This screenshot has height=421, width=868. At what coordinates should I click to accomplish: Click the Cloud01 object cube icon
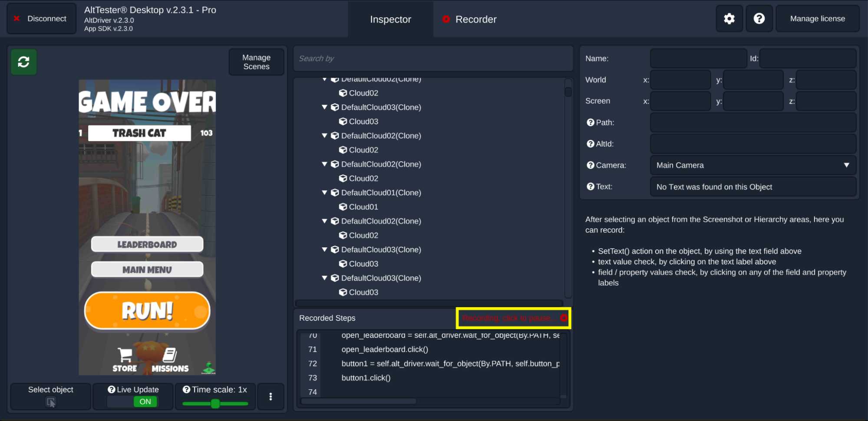343,207
